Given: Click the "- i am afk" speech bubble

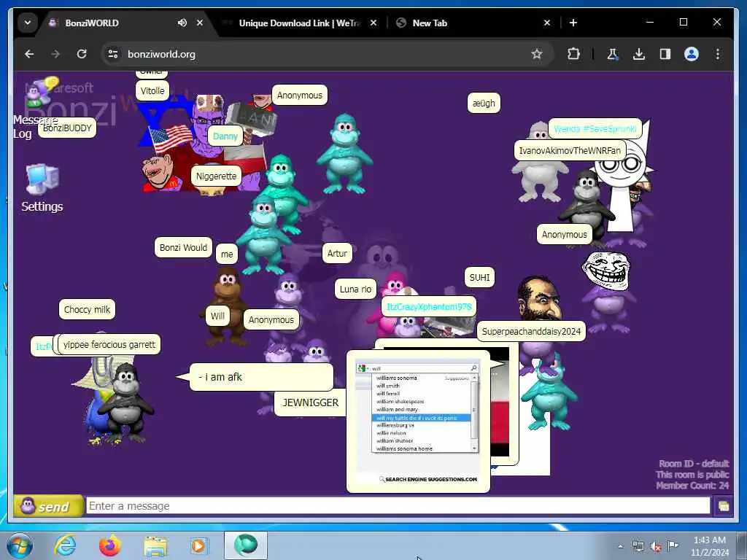Looking at the screenshot, I should coord(261,377).
